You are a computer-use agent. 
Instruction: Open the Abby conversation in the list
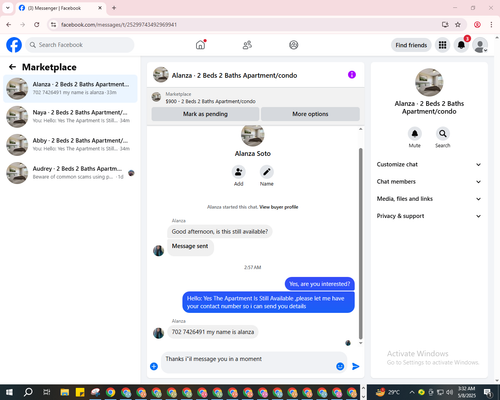click(70, 145)
